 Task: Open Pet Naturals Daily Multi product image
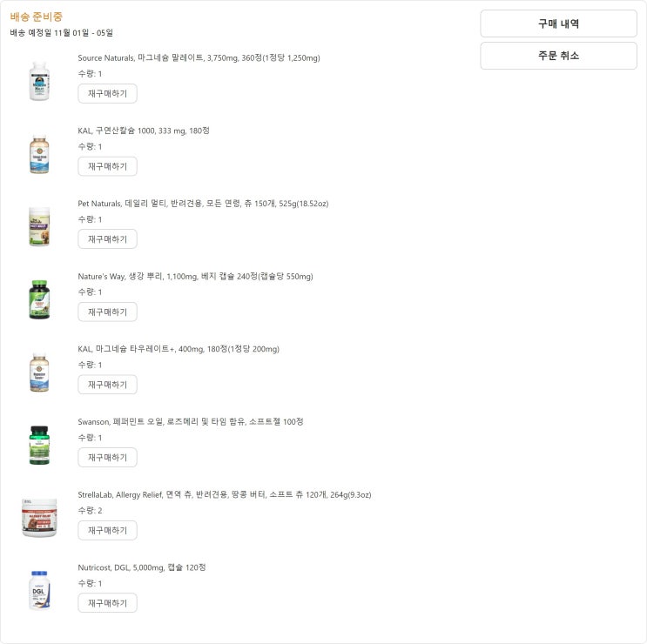tap(39, 226)
